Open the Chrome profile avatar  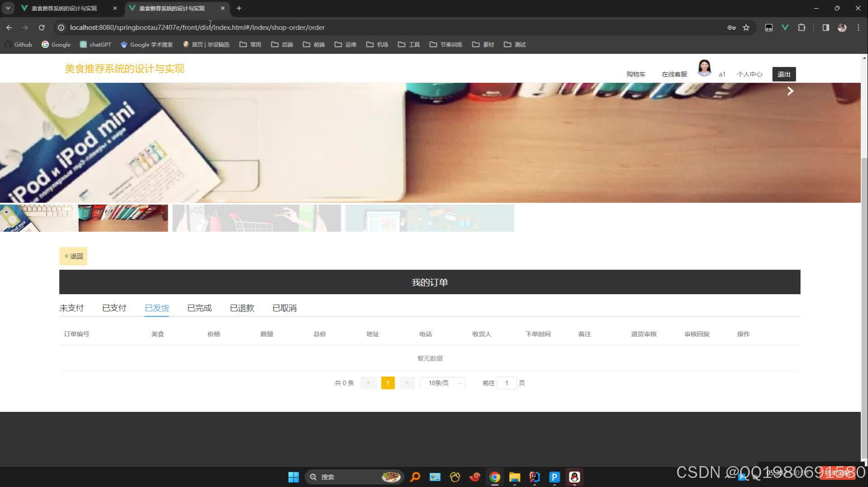coord(842,28)
